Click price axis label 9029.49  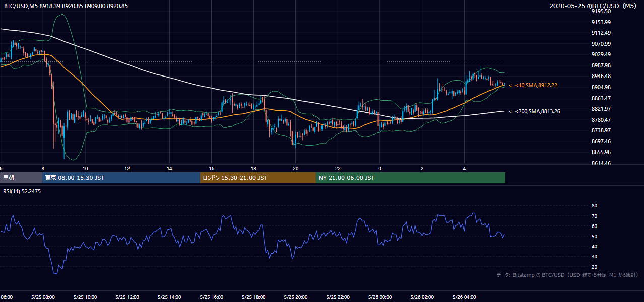tap(602, 54)
